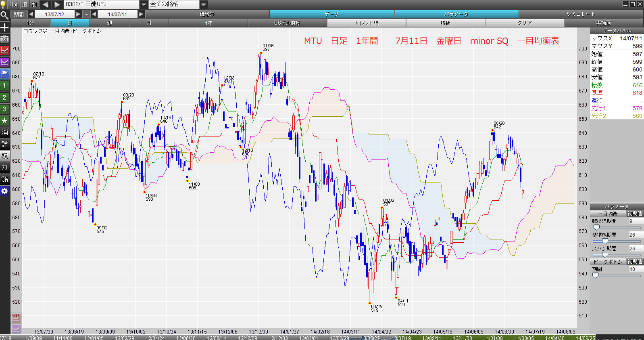Image resolution: width=644 pixels, height=340 pixels.
Task: Click the 詳 details sidebar icon
Action: [4, 144]
